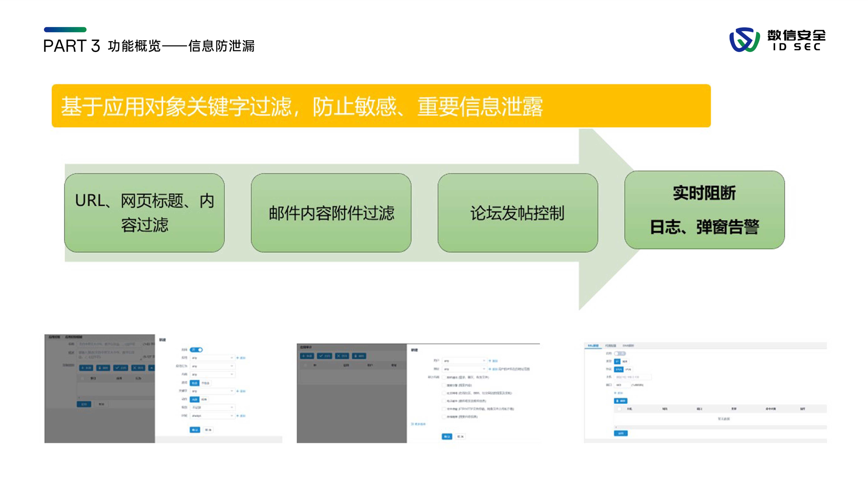Open the 'always' dropdown in left dialog
Image resolution: width=868 pixels, height=488 pixels.
tap(212, 416)
